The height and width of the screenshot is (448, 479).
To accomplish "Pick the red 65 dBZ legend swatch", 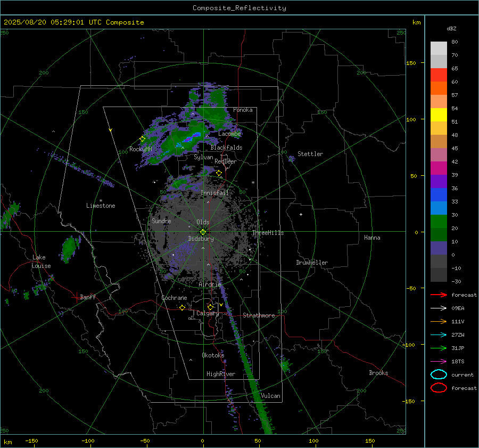I will 439,75.
